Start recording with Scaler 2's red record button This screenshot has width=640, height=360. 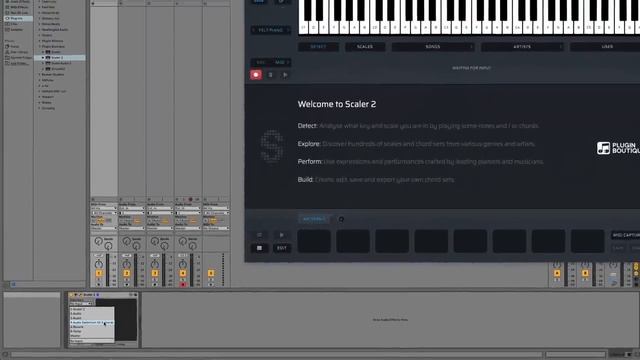256,75
